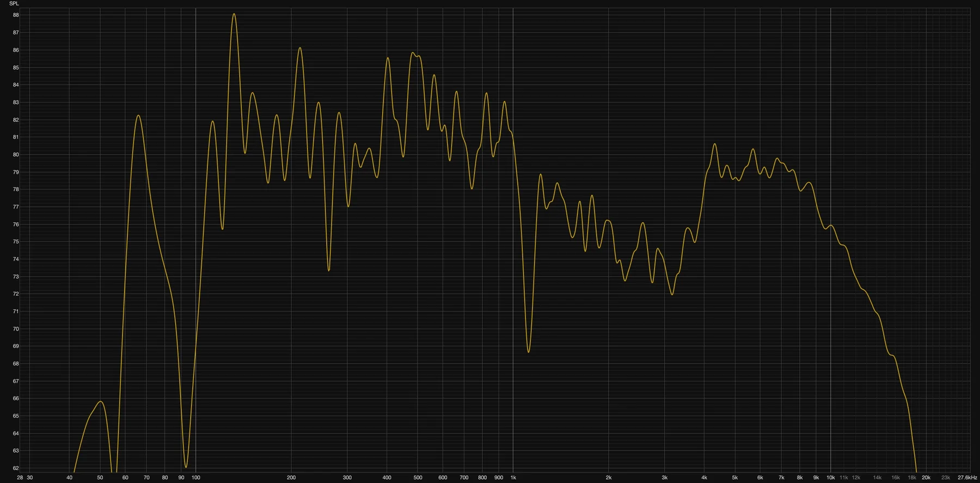The width and height of the screenshot is (980, 483).
Task: Select the 30 Hz frequency axis label
Action: click(x=30, y=478)
